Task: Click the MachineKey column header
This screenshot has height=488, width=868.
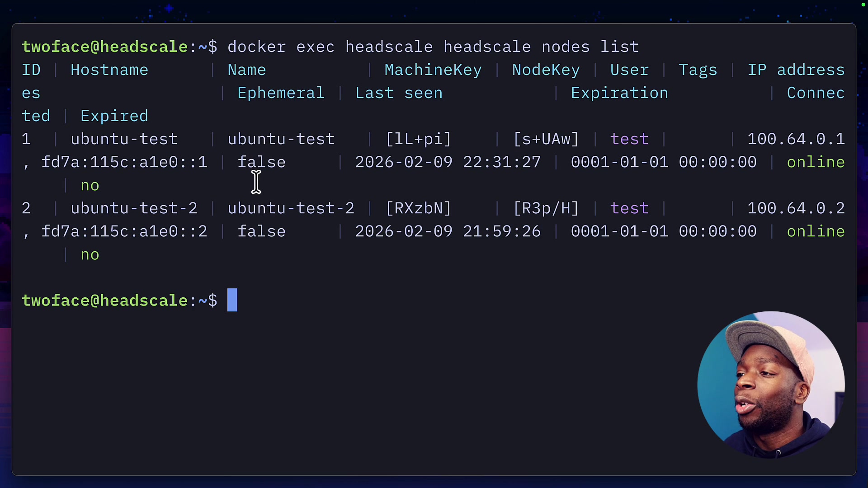Action: click(433, 70)
